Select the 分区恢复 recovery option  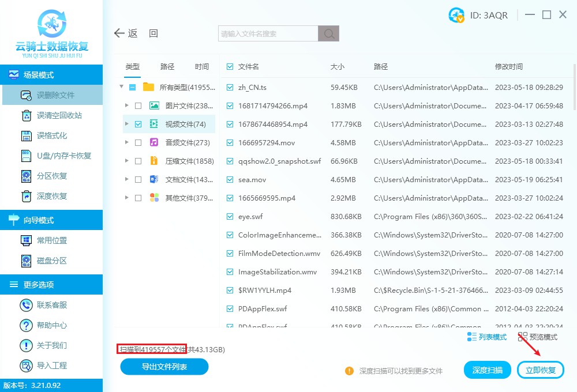click(52, 176)
